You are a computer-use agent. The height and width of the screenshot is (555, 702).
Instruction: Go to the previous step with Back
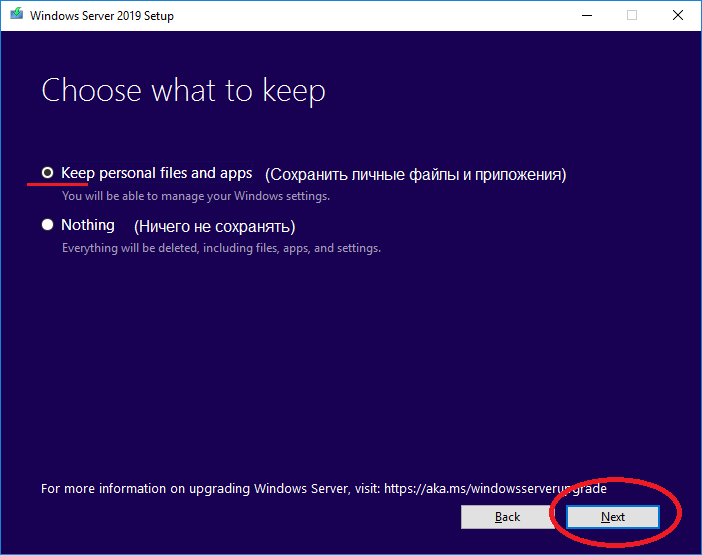(507, 517)
